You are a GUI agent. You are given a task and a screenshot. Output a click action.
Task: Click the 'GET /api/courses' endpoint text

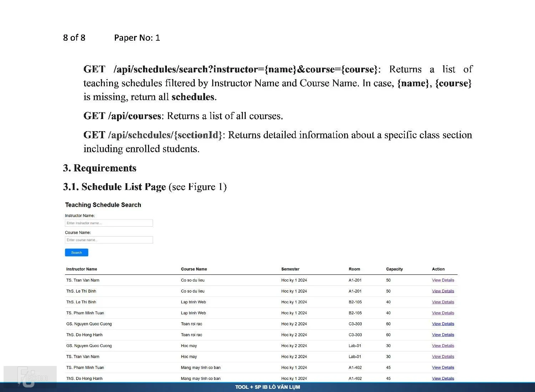tap(122, 116)
